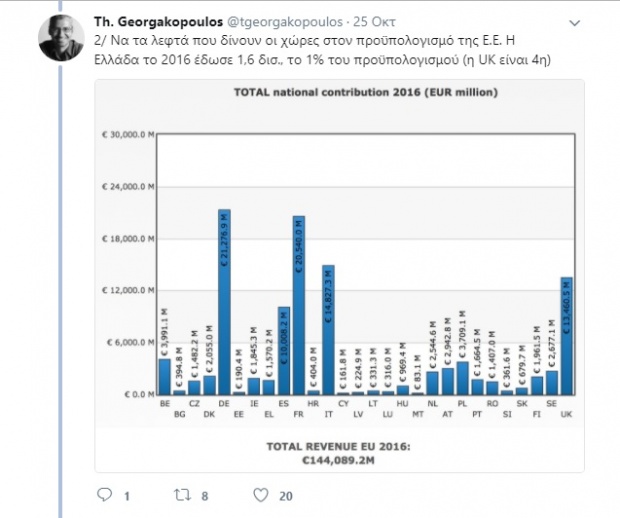This screenshot has width=620, height=518.
Task: Select the UK bar at chart's right
Action: [x=566, y=336]
